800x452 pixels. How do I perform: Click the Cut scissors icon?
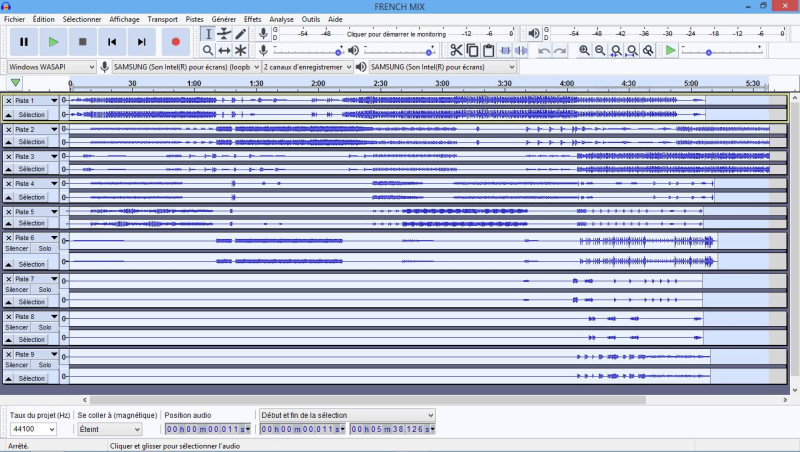pos(456,50)
